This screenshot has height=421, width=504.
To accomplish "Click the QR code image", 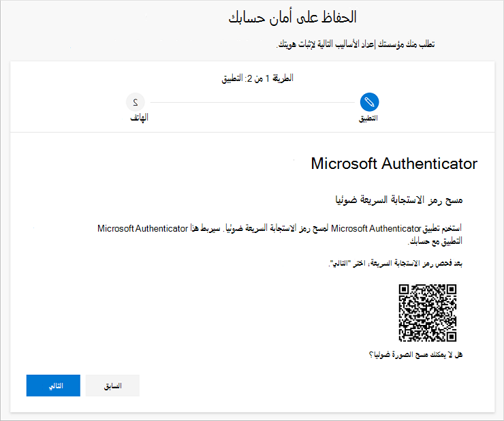I will [x=428, y=313].
